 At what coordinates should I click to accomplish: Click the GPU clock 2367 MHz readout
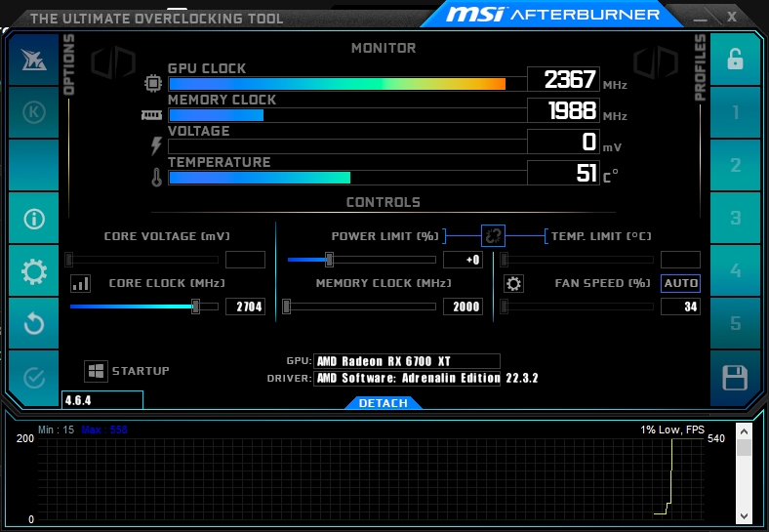563,79
